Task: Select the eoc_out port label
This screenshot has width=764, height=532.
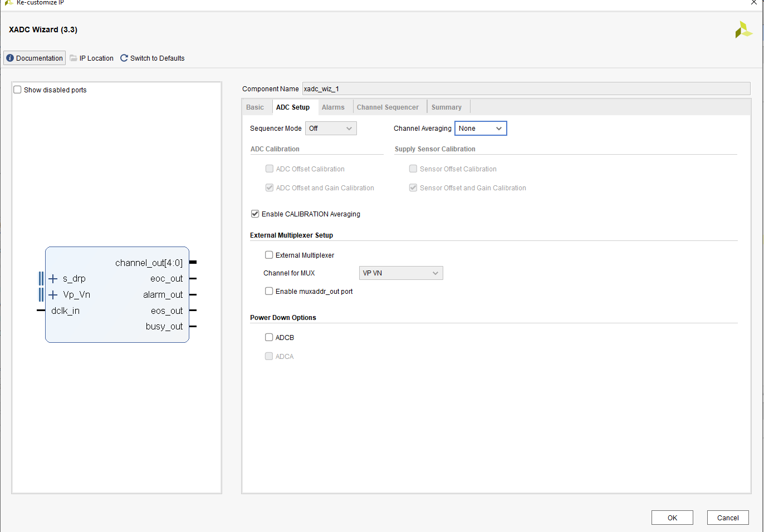Action: (166, 278)
